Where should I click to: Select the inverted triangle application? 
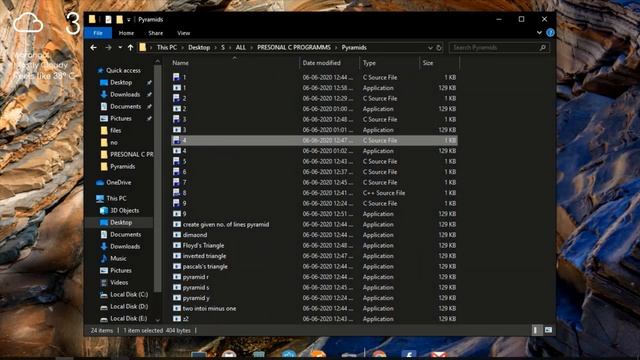pyautogui.click(x=314, y=256)
